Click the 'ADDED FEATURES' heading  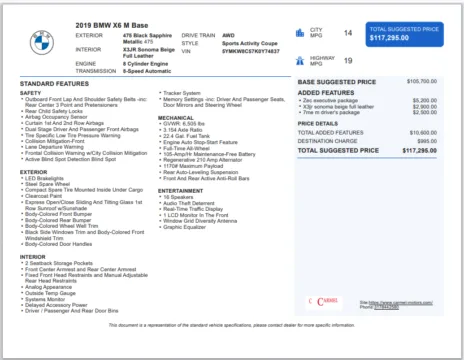(x=326, y=93)
